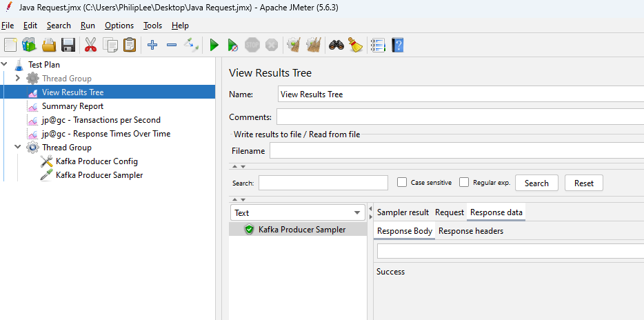644x320 pixels.
Task: Click the Start test green play icon
Action: coord(214,46)
